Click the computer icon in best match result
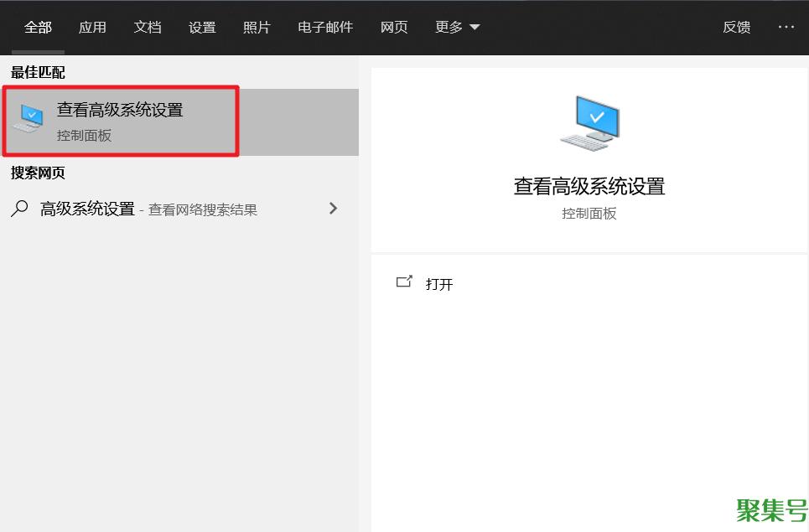The image size is (809, 532). click(x=29, y=118)
